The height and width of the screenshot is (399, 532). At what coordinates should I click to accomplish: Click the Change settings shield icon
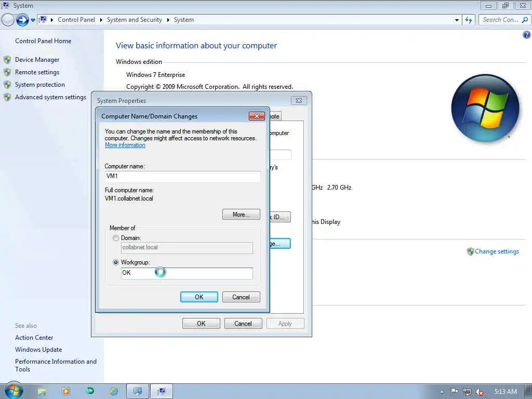[470, 251]
